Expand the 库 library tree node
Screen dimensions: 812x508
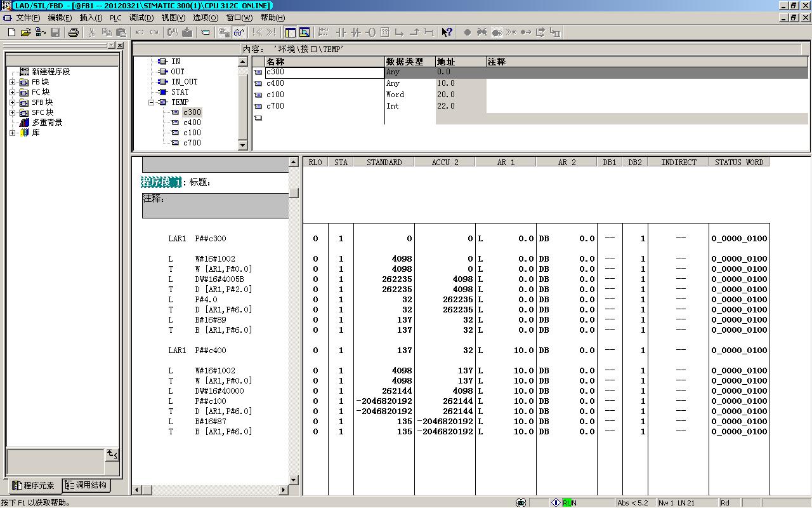click(x=13, y=133)
